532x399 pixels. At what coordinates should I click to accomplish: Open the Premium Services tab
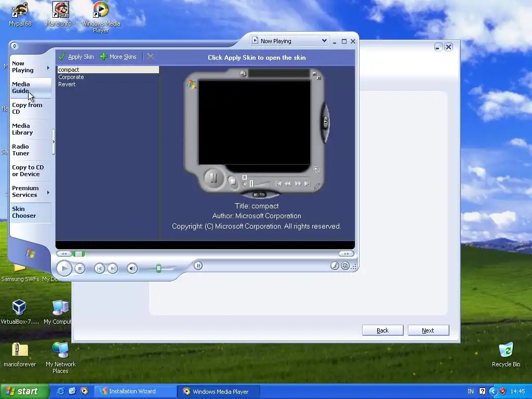[25, 191]
